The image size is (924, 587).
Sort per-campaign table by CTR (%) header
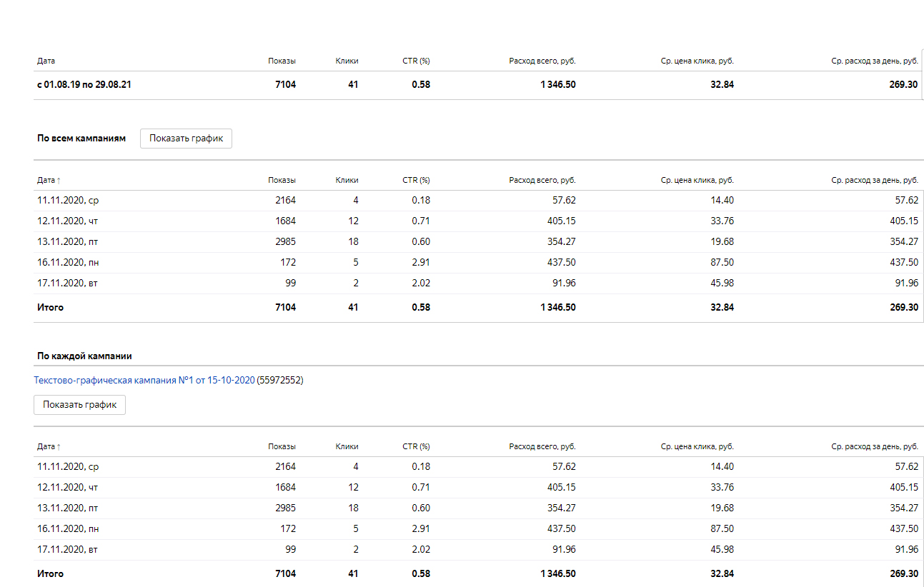click(416, 447)
